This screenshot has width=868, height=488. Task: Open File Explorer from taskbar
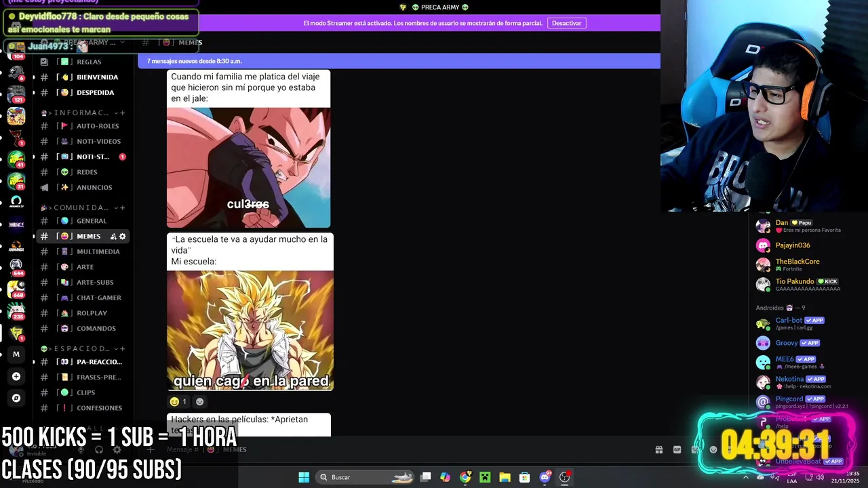[505, 477]
